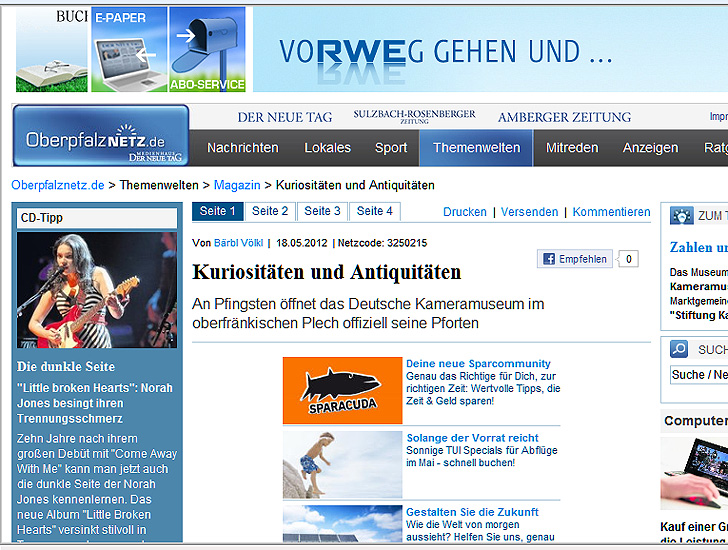
Task: Open the Anzeigen menu
Action: click(650, 148)
